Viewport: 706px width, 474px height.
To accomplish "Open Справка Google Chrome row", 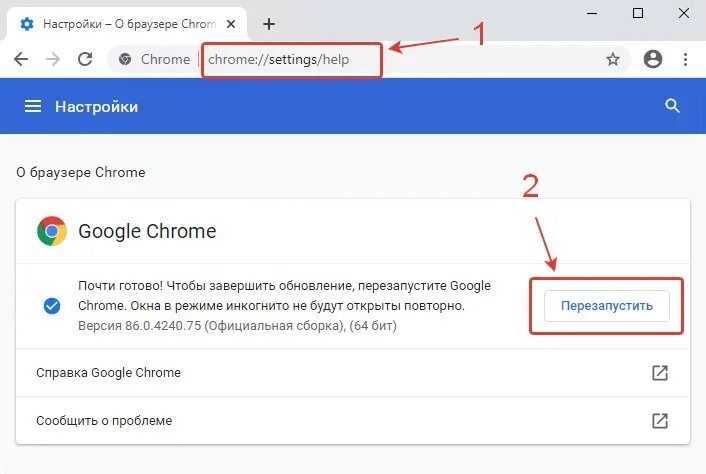I will click(353, 373).
